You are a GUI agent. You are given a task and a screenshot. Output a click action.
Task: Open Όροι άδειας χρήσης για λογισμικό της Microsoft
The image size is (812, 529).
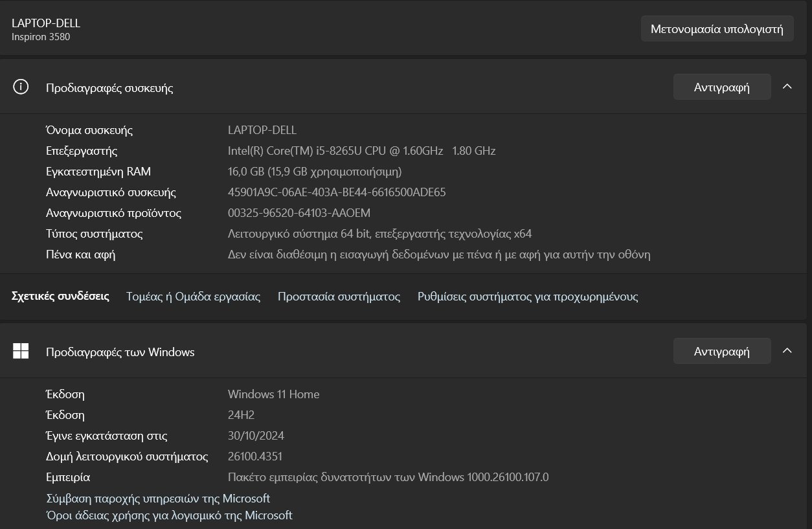[x=169, y=515]
